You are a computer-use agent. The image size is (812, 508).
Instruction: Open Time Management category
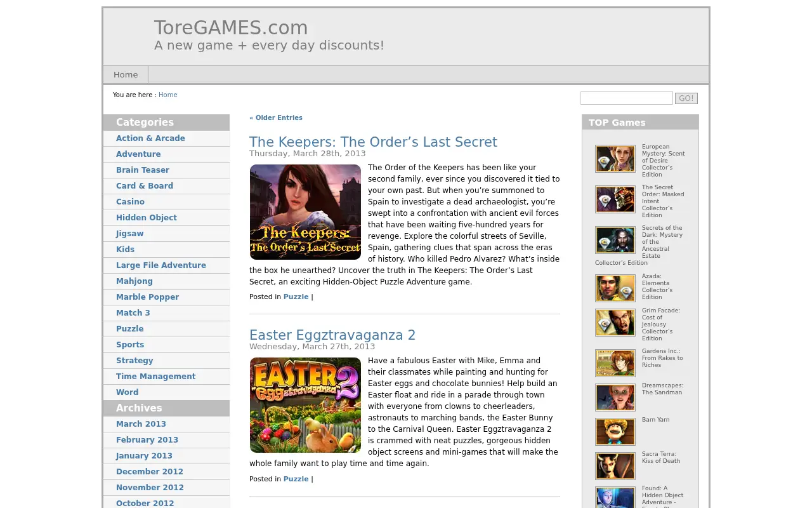tap(166, 377)
